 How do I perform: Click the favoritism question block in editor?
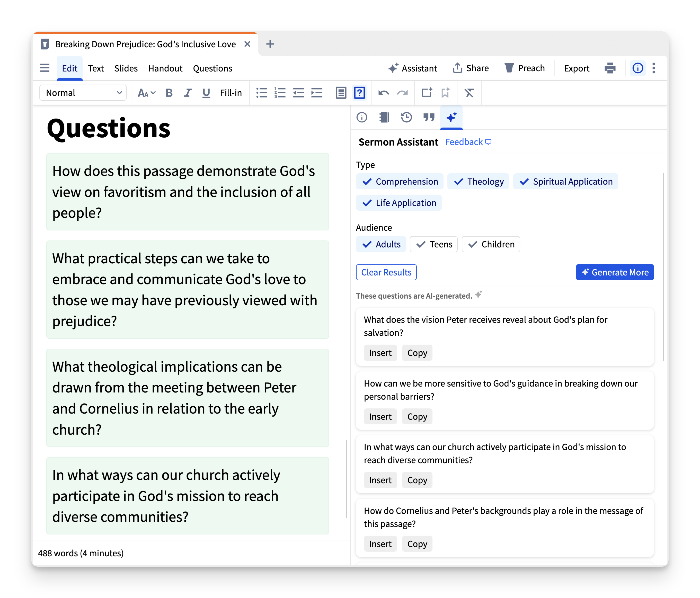[x=188, y=192]
